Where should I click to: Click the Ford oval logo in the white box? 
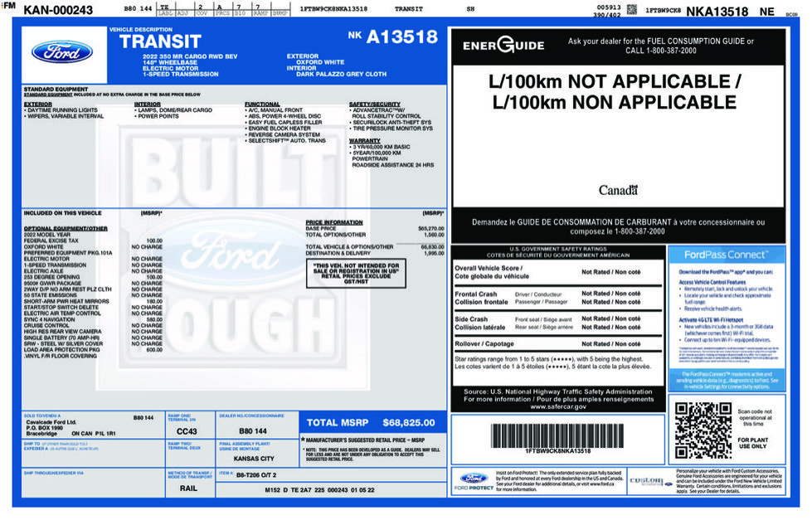(x=62, y=52)
